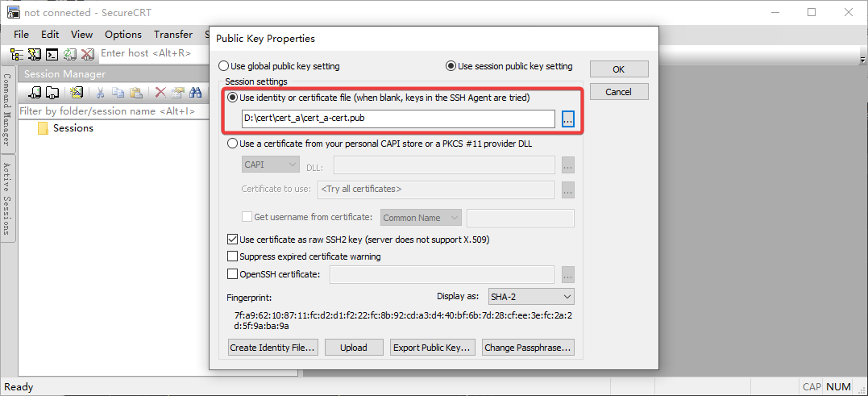Click the red X delete icon in Session Manager

pos(160,93)
